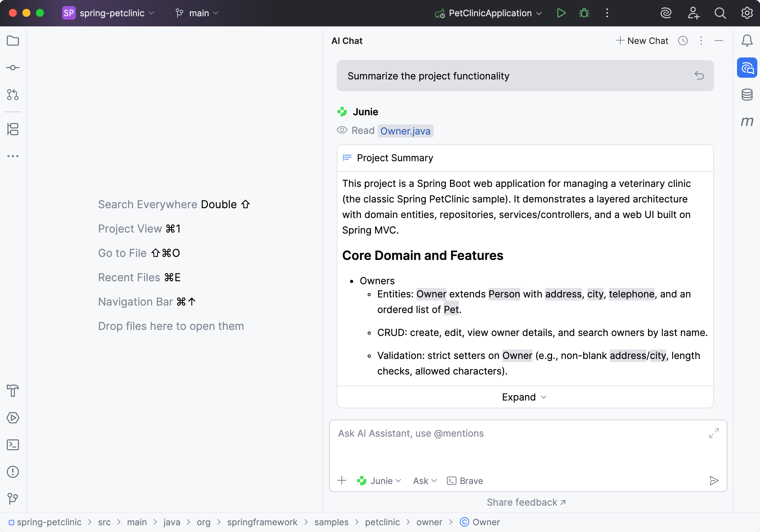Viewport: 760px width, 532px height.
Task: Open the Junie agent selector dropdown
Action: pos(379,481)
